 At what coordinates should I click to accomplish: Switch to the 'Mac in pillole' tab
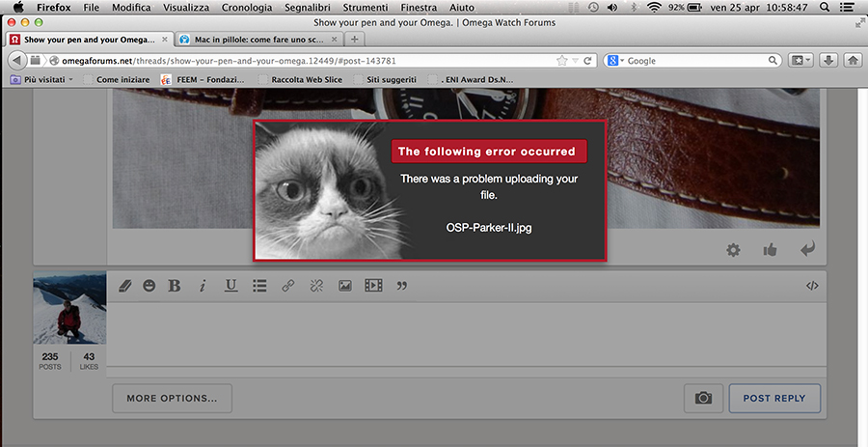point(256,40)
